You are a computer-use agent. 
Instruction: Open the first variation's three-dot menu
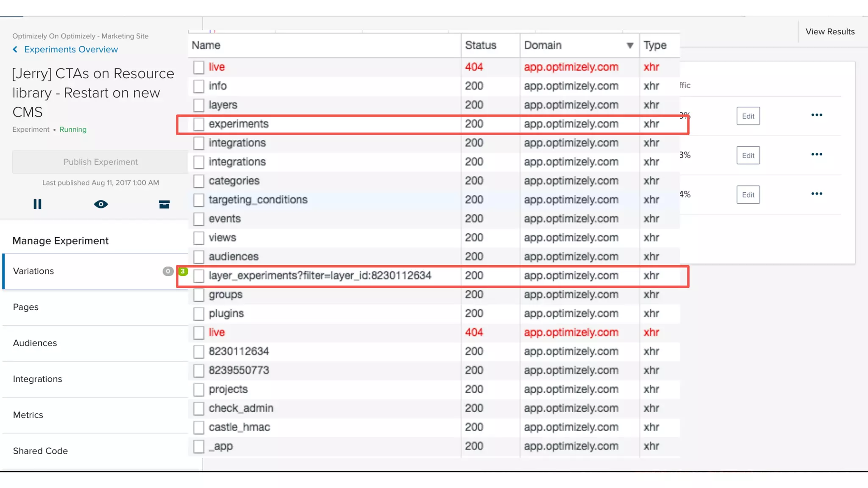click(x=816, y=115)
